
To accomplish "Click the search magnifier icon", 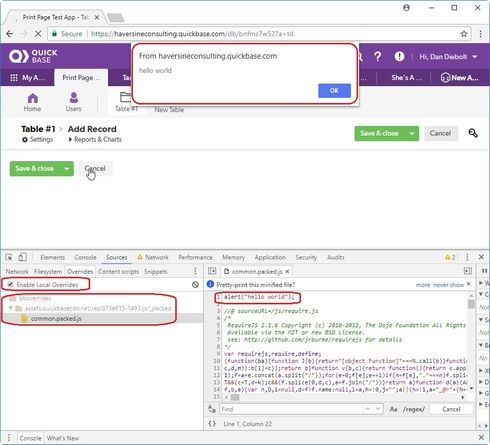I will click(473, 133).
